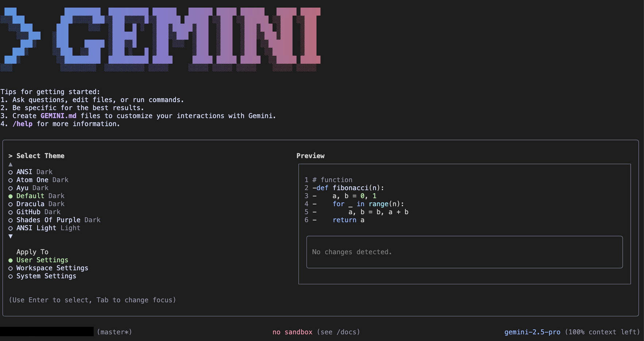The image size is (644, 341).
Task: Click the (master*) git branch label
Action: point(115,332)
